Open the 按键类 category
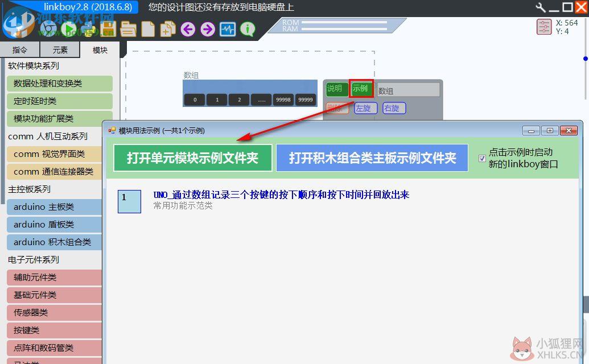 (x=55, y=330)
